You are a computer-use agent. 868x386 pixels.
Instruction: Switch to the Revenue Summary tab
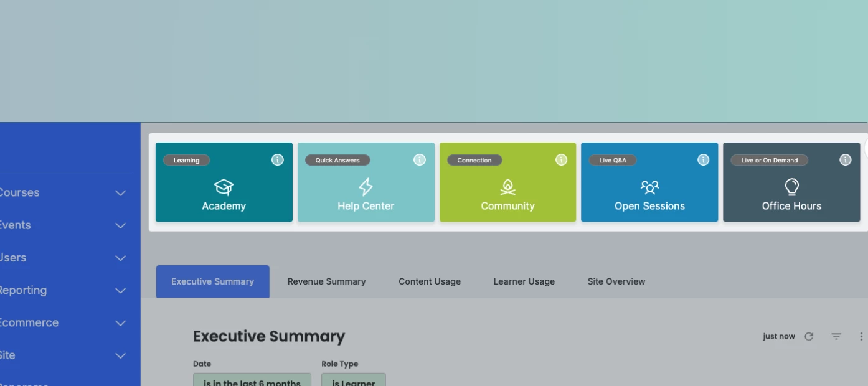click(326, 281)
